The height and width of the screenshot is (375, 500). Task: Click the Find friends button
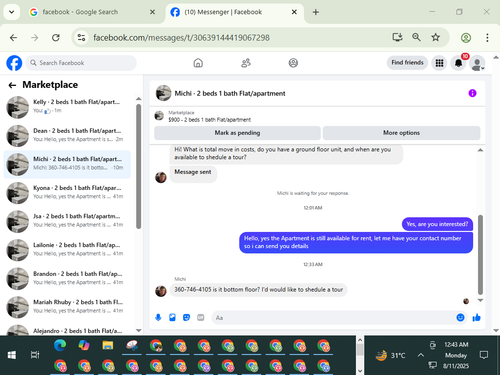tap(407, 63)
